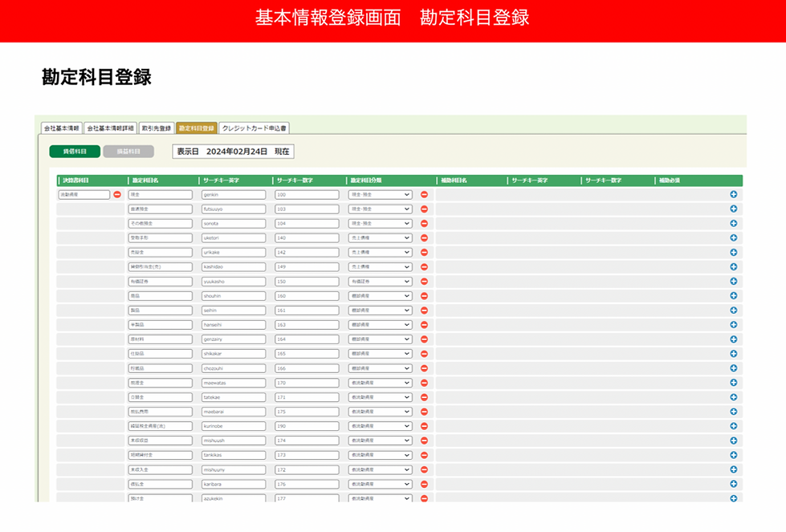
Task: Click blue plus for karibara row
Action: pyautogui.click(x=733, y=484)
